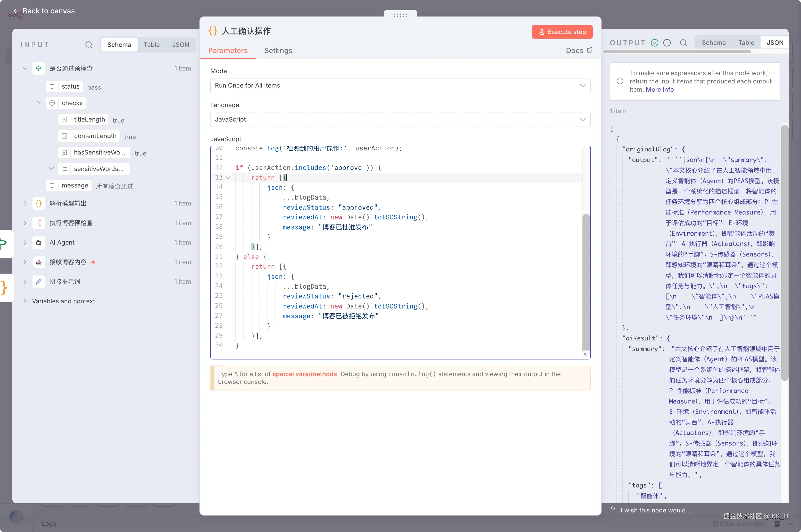Image resolution: width=801 pixels, height=532 pixels.
Task: Click the hasSensitiveWo... boolean checkbox icon
Action: click(64, 153)
